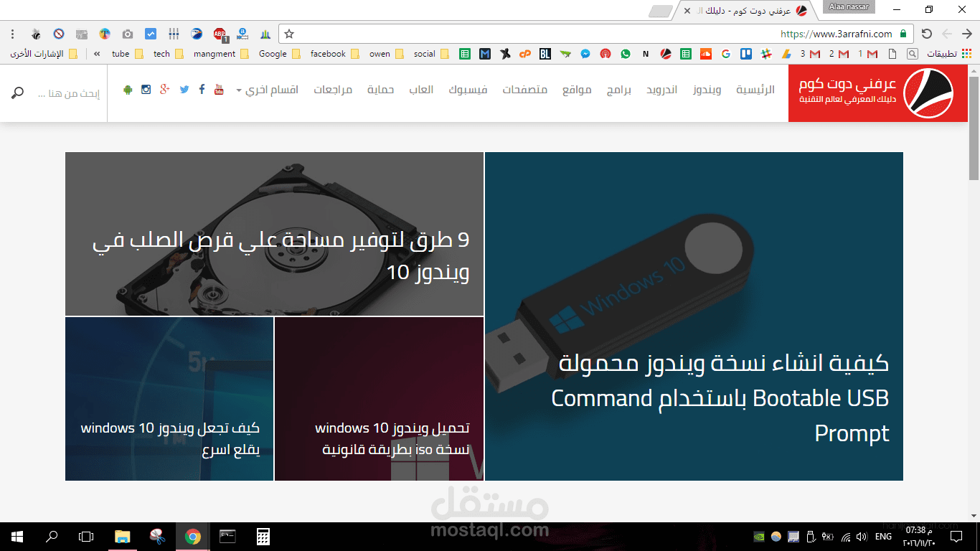Open the Command Prompt taskbar icon
The width and height of the screenshot is (980, 551).
click(x=227, y=537)
